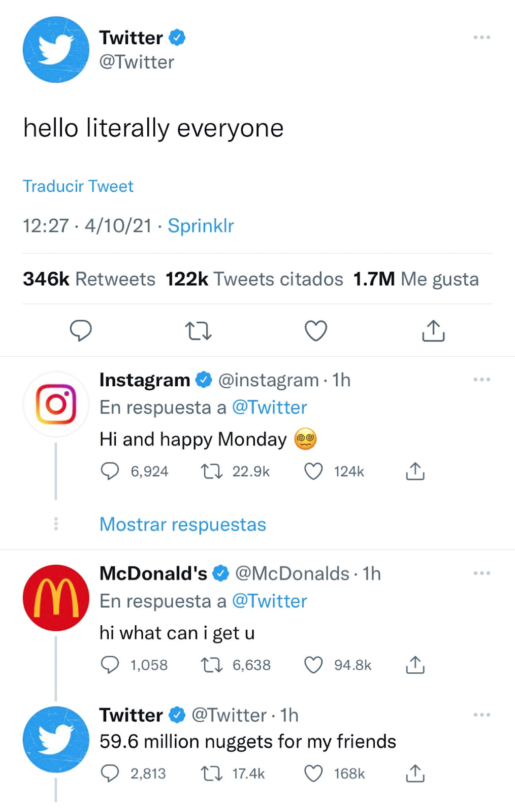
Task: Share the main Twitter tweet
Action: pos(433,330)
